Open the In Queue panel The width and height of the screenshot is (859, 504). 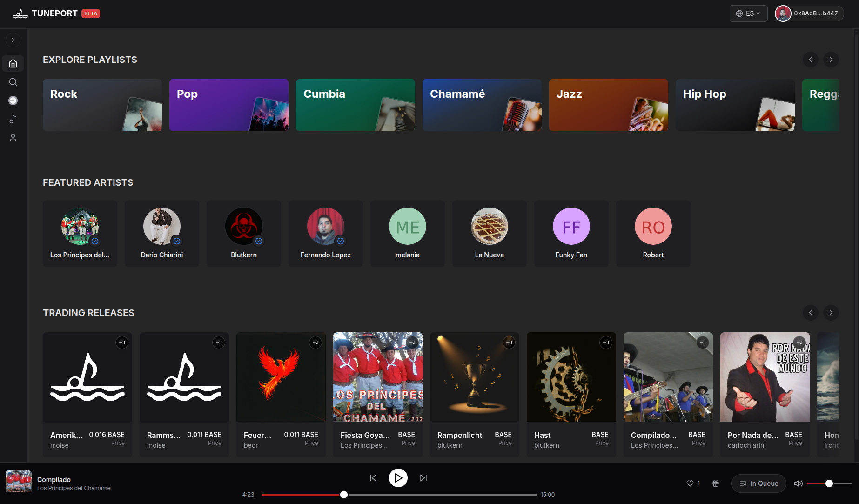pos(759,484)
